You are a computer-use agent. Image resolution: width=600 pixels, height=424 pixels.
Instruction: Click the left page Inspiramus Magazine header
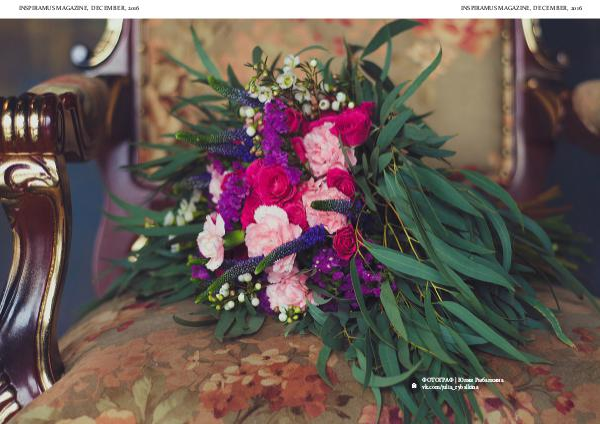tap(78, 7)
